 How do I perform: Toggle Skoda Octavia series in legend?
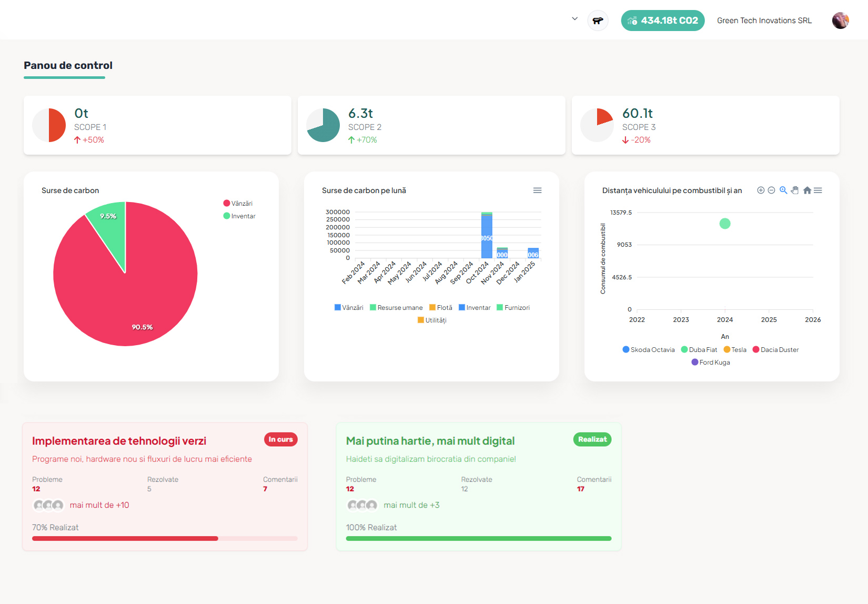pos(648,350)
